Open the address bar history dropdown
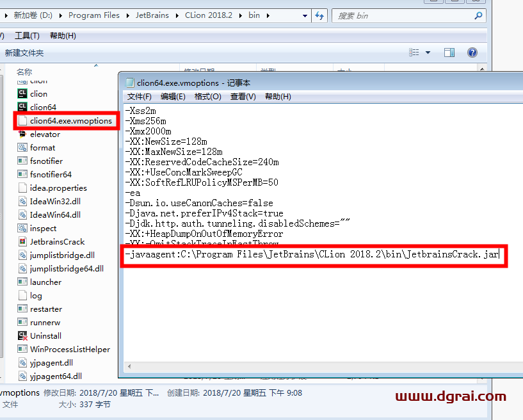523x420 pixels. tap(305, 15)
